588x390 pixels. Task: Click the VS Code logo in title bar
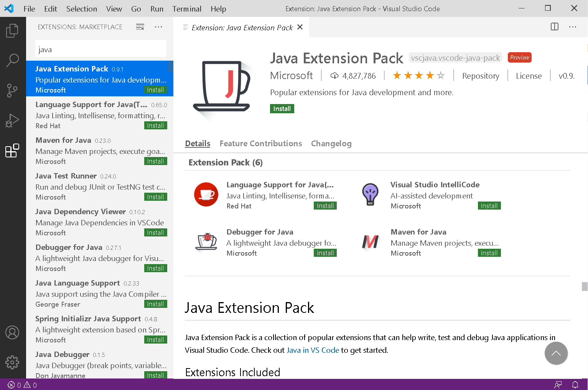[x=9, y=8]
